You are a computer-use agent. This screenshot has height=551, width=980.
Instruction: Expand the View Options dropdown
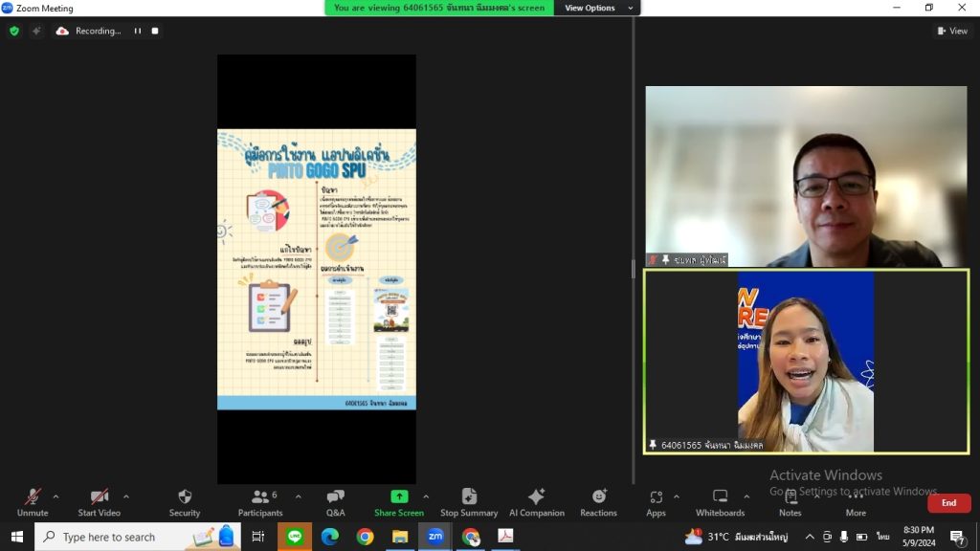pos(598,8)
